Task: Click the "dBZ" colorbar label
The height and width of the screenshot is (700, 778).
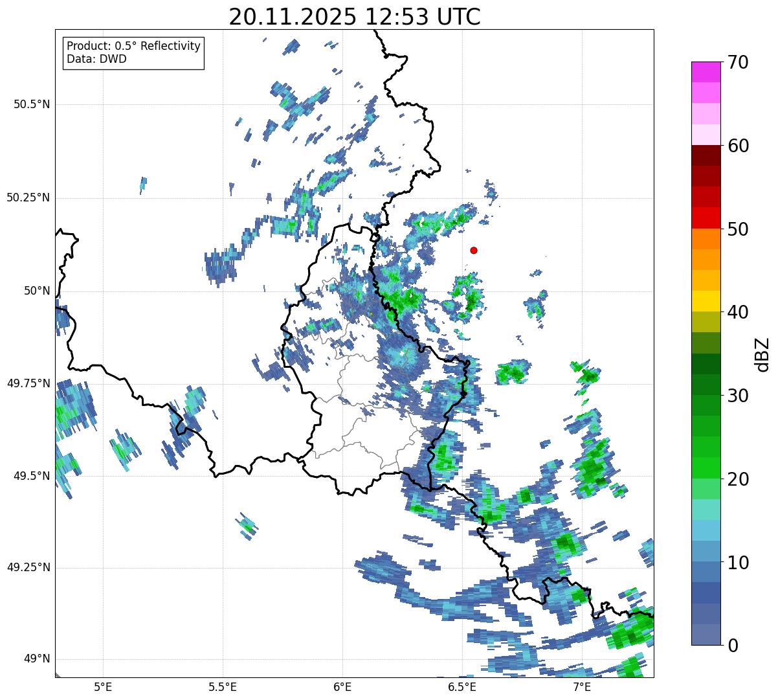Action: (762, 354)
